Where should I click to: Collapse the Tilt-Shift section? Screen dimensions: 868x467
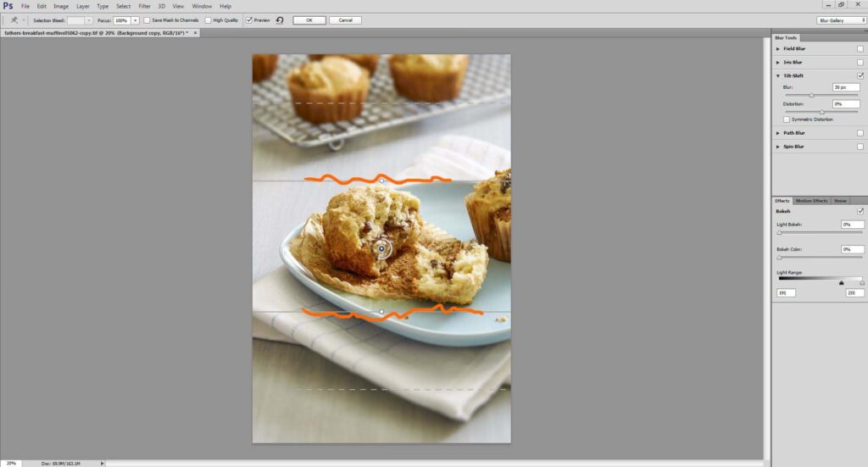[x=778, y=76]
